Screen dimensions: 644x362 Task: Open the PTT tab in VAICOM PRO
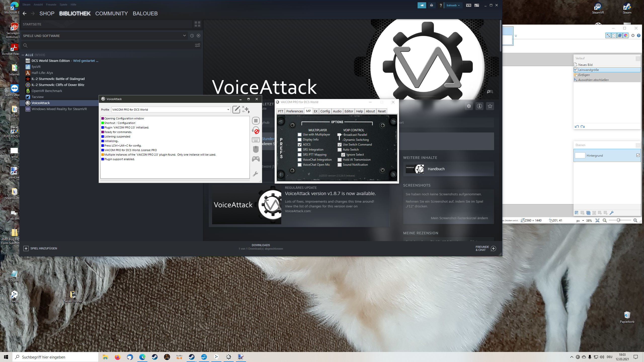click(280, 111)
